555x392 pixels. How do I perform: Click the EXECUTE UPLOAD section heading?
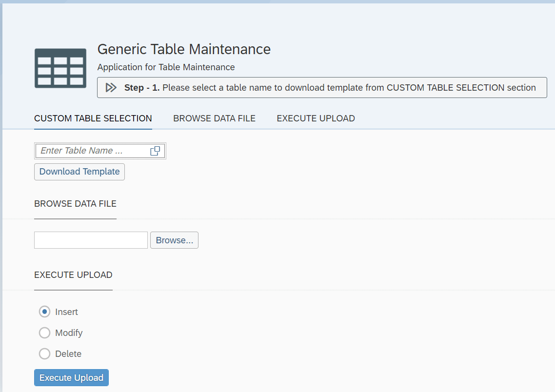[73, 275]
